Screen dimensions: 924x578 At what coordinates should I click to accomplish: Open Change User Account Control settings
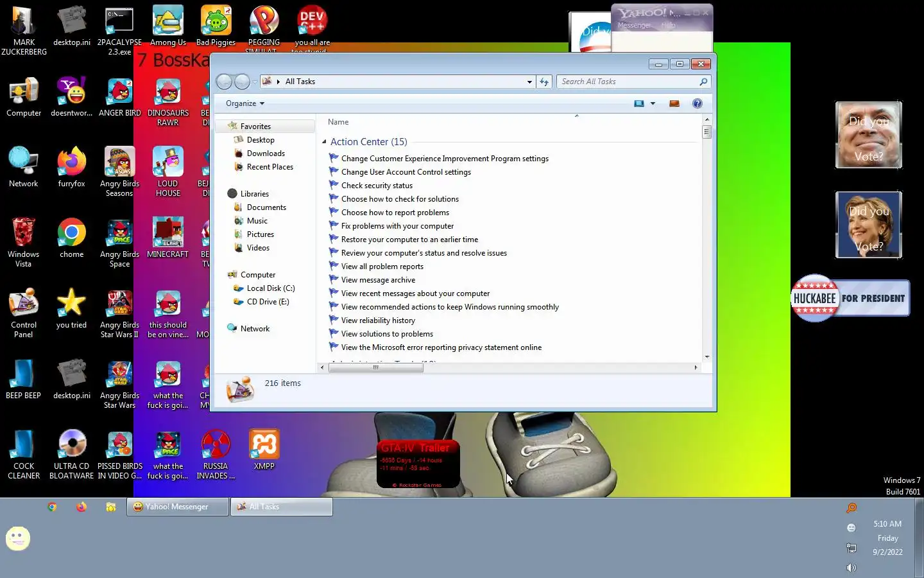406,172
